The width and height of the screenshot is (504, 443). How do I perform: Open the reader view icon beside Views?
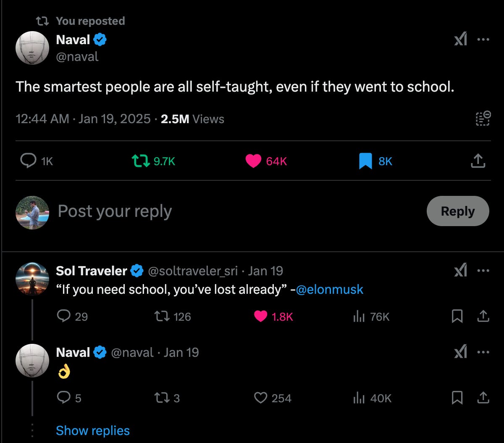[483, 119]
